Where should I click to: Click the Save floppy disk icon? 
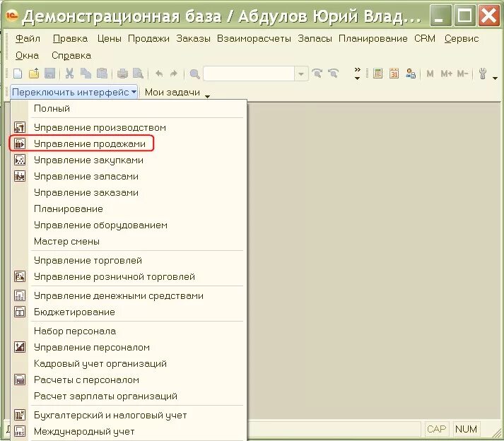click(x=49, y=74)
